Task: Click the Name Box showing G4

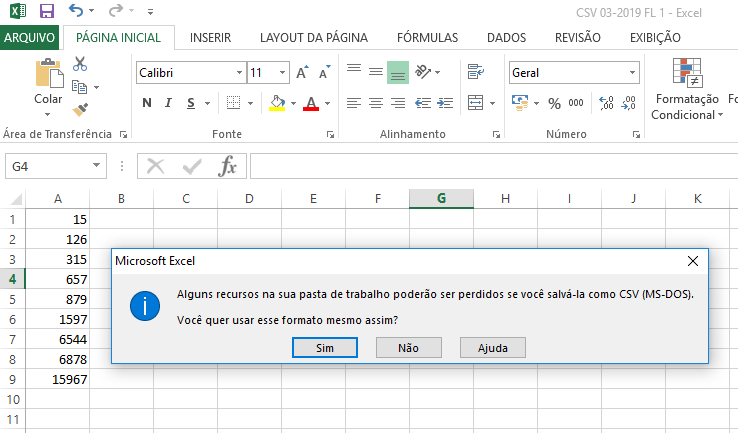Action: 56,166
